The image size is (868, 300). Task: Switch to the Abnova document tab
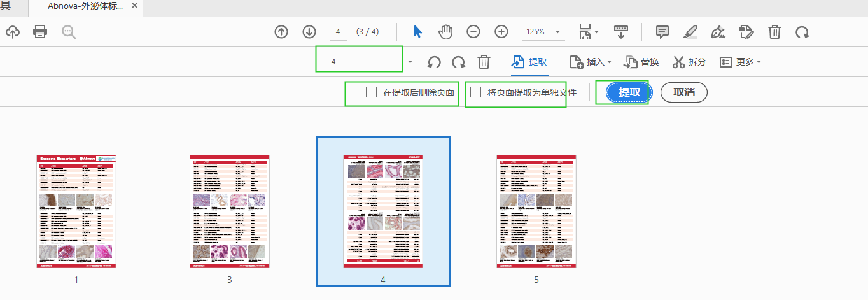tap(86, 6)
